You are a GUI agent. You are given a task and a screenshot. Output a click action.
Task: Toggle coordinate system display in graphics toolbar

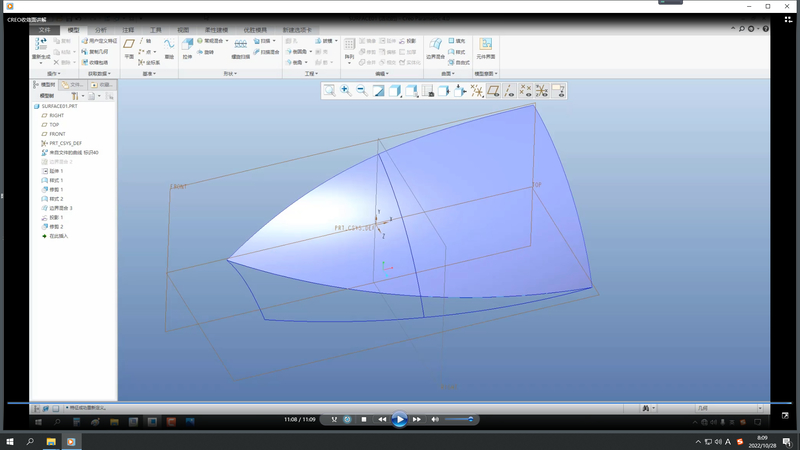click(x=542, y=91)
